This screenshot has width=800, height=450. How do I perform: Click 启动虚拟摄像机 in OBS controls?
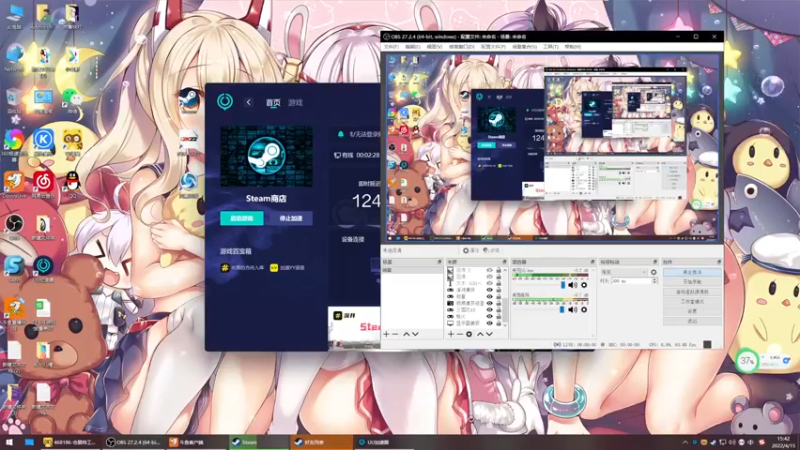click(x=692, y=292)
